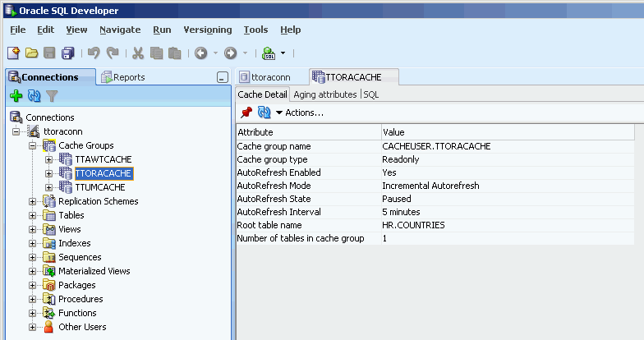
Task: Click the Back navigation arrow icon
Action: [x=200, y=53]
